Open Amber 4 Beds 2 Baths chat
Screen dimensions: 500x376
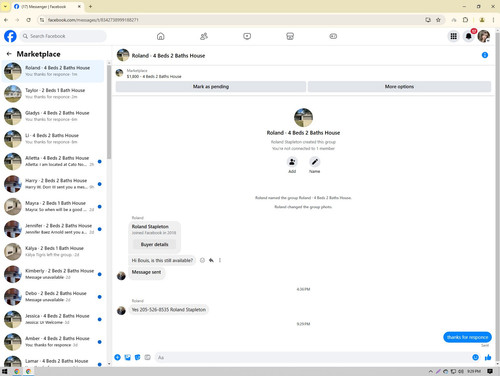click(53, 341)
